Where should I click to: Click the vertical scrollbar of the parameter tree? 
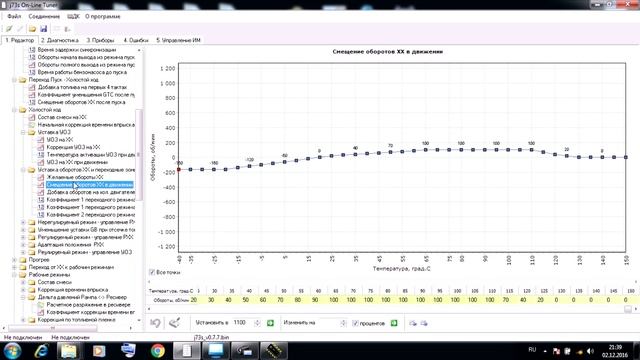(139, 155)
